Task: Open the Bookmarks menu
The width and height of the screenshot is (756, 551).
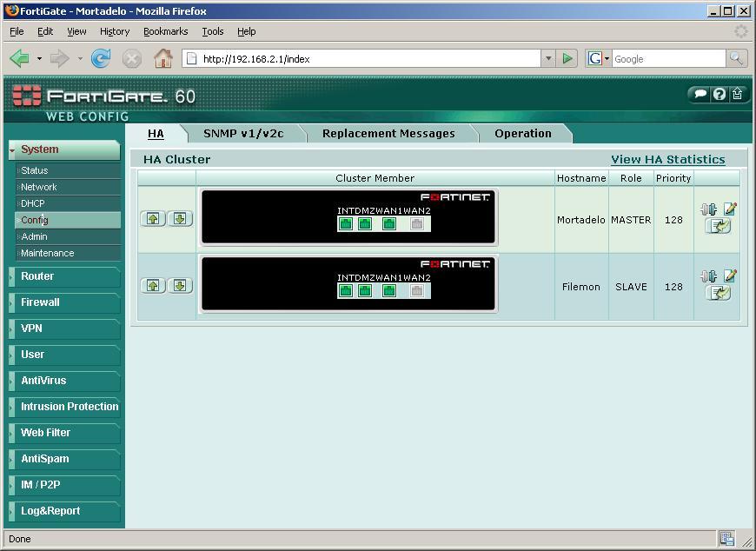Action: (x=166, y=31)
